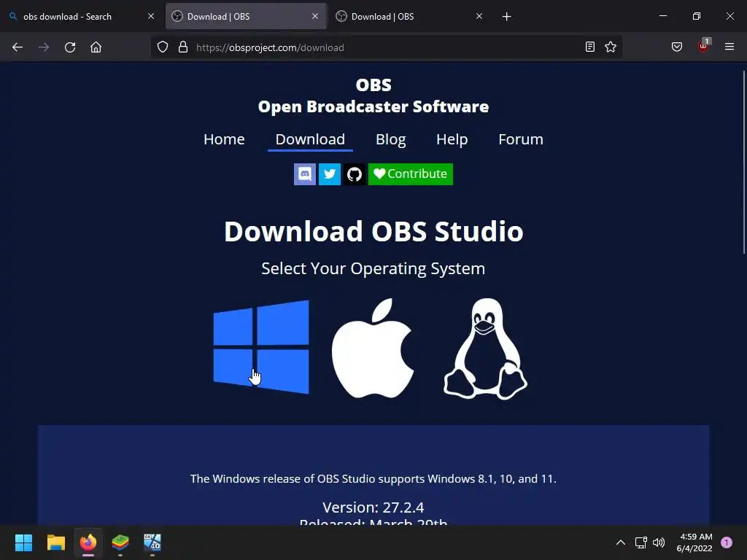Toggle reader view
The image size is (747, 560).
click(x=589, y=47)
